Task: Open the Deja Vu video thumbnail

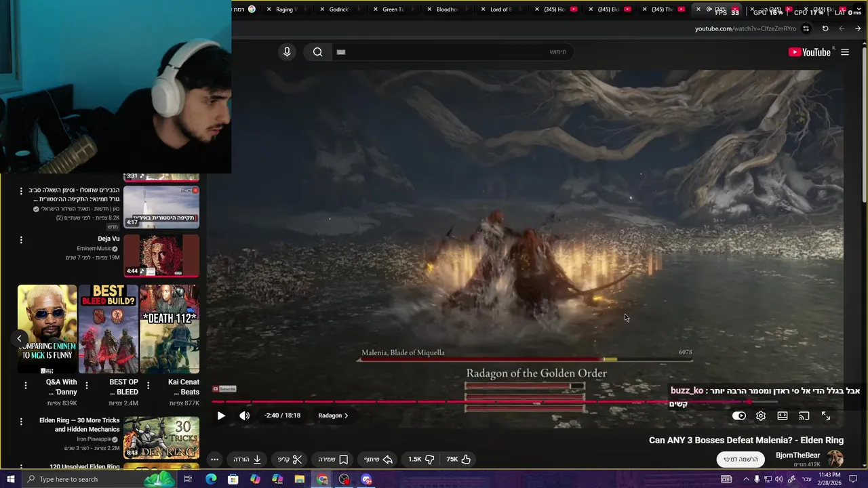Action: (x=161, y=256)
